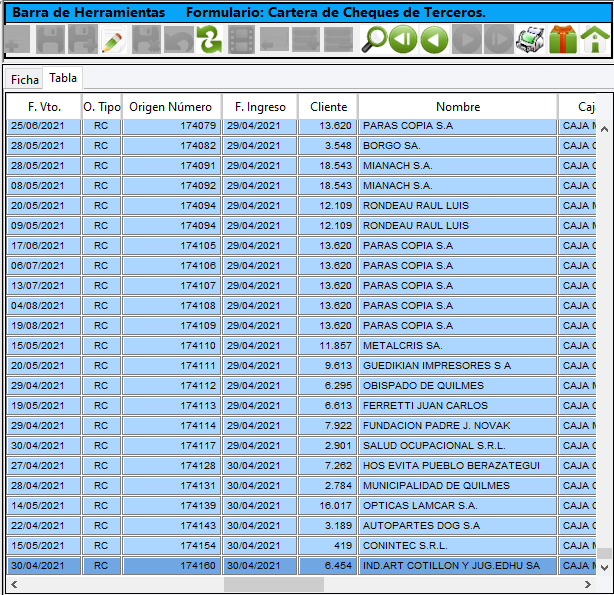Click the horizontal scrollbar left arrow

14,584
